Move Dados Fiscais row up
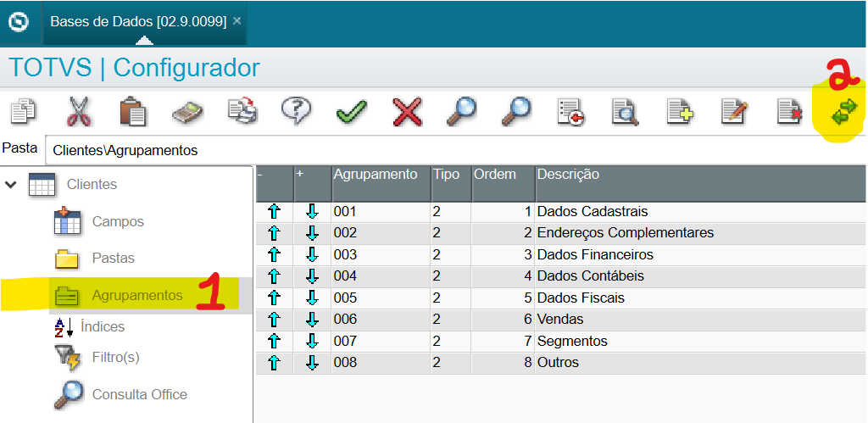This screenshot has width=868, height=423. pyautogui.click(x=275, y=298)
